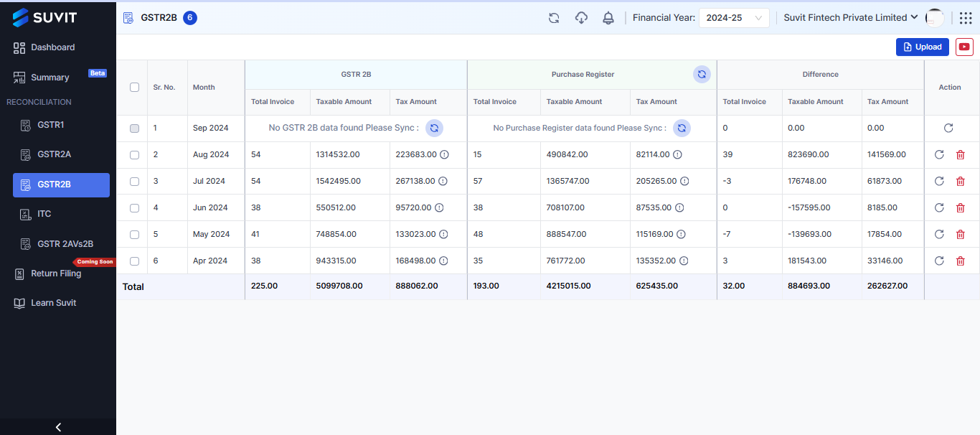Show info for Purchase Register tax 205265.00

pos(684,181)
